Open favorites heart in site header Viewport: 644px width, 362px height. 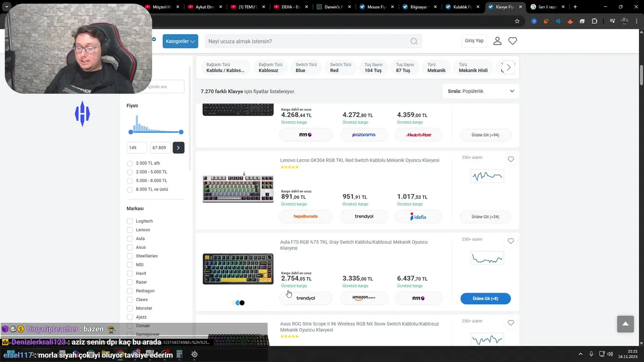pyautogui.click(x=513, y=41)
